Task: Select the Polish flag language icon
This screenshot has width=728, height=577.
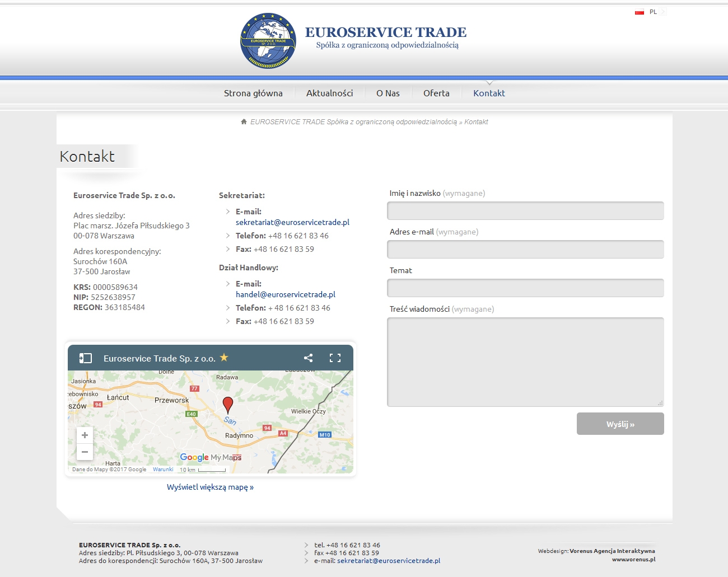Action: [639, 12]
